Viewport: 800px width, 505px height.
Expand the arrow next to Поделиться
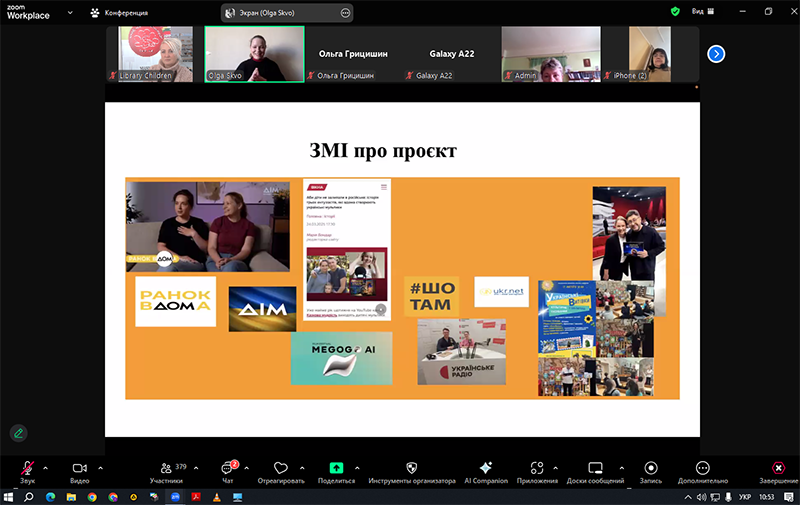point(357,468)
